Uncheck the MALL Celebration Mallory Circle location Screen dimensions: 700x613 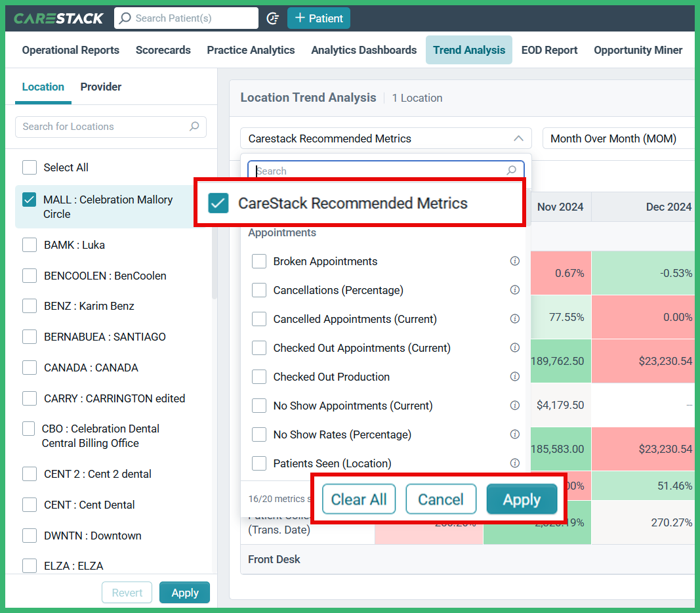29,200
